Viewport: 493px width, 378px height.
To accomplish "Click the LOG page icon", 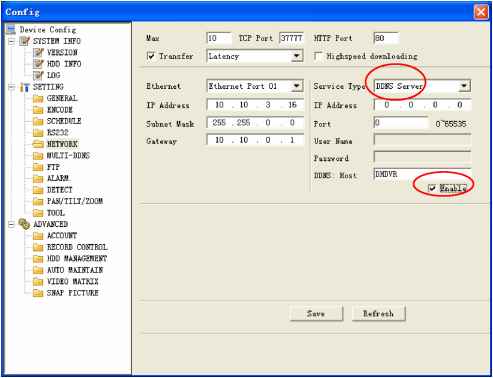I will click(x=38, y=75).
